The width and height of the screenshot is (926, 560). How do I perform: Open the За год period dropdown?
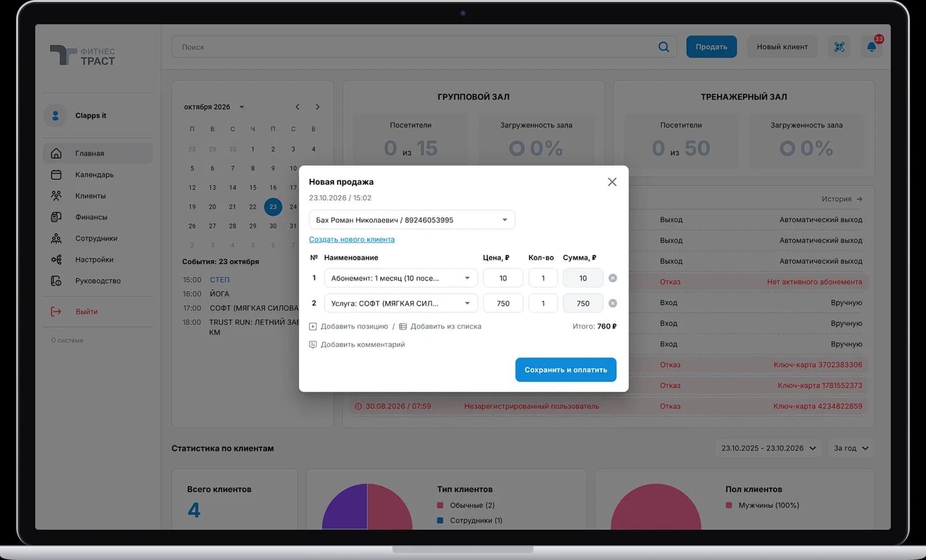pyautogui.click(x=851, y=448)
